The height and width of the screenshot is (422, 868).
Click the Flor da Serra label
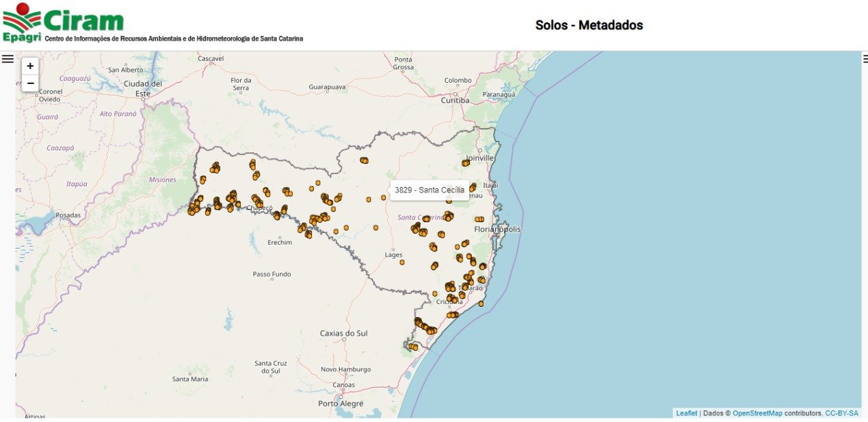(241, 85)
